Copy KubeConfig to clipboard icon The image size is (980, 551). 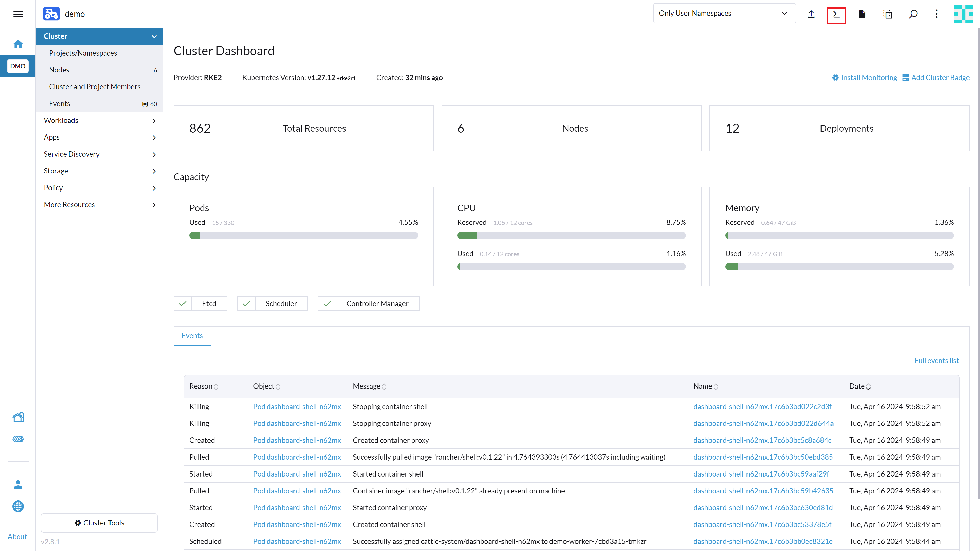[x=887, y=15]
